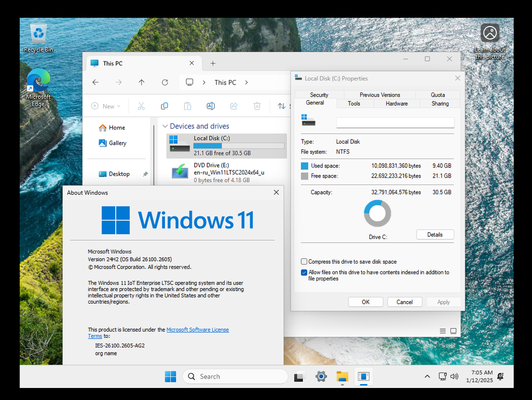The width and height of the screenshot is (532, 400).
Task: Select the DVD Drive (E:) entry
Action: click(x=227, y=172)
